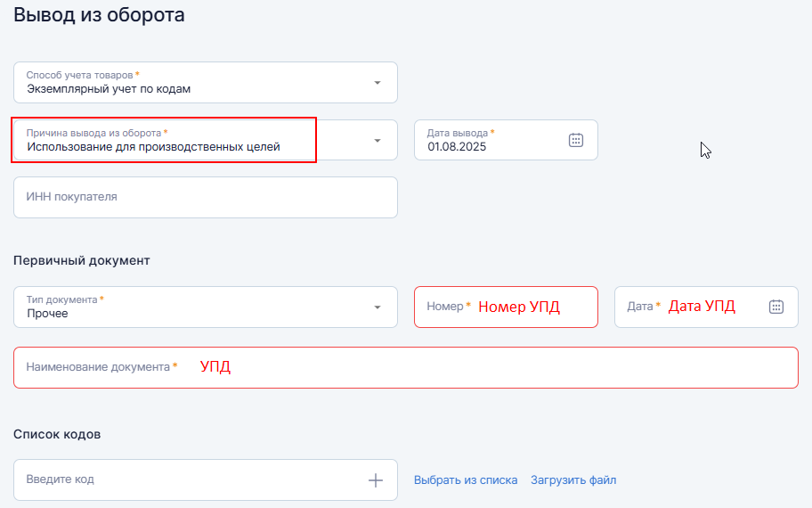Click the 01.08.2025 withdrawal date value
This screenshot has height=508, width=812.
(x=457, y=147)
